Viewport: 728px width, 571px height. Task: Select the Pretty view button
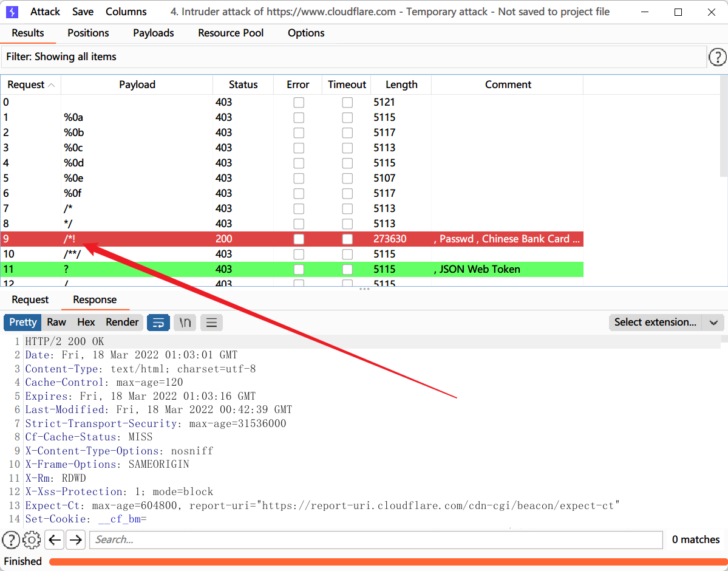click(22, 323)
